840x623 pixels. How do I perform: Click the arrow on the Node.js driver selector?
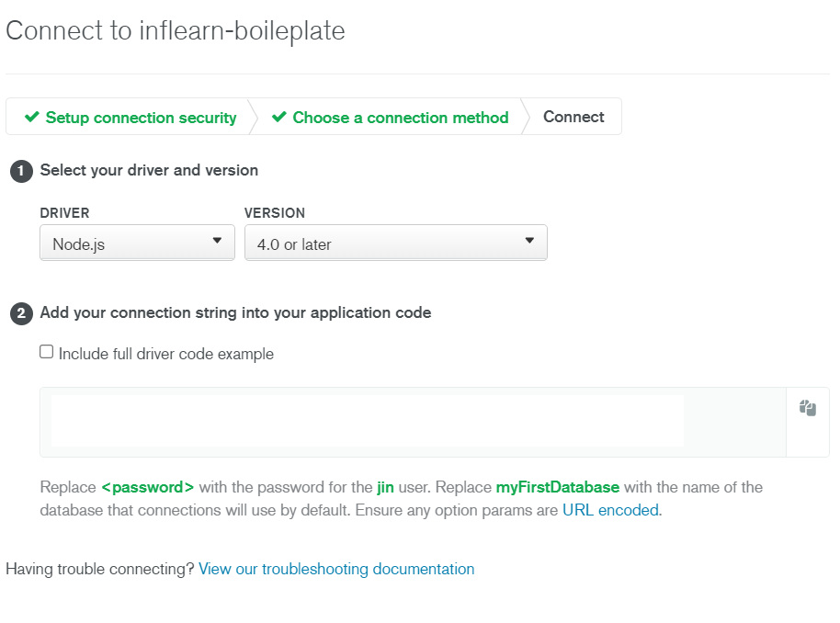[x=217, y=241]
